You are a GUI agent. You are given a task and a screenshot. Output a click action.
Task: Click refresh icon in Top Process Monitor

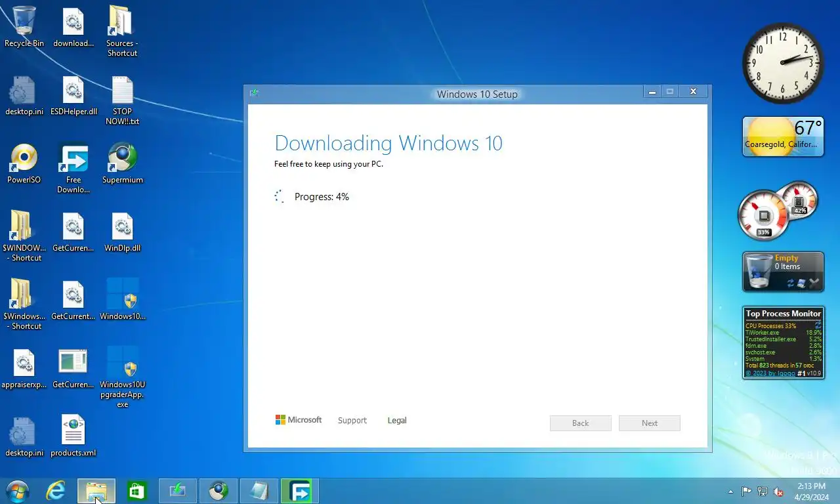[818, 325]
